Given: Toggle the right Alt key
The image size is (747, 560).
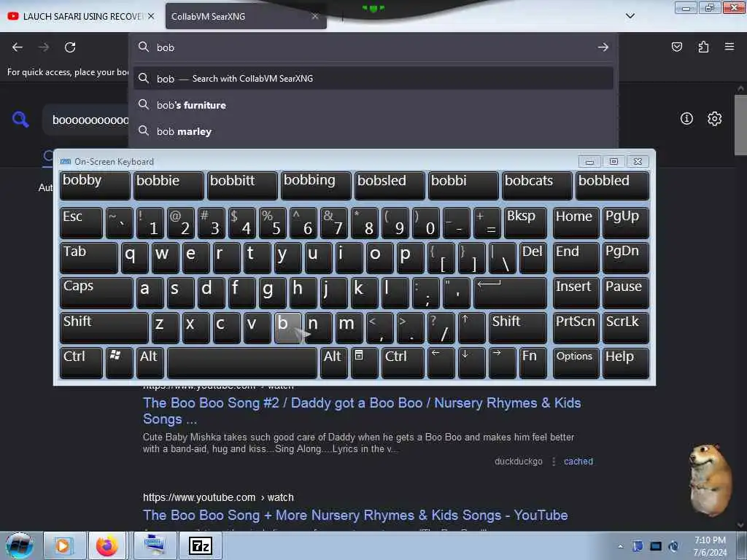Looking at the screenshot, I should click(333, 363).
